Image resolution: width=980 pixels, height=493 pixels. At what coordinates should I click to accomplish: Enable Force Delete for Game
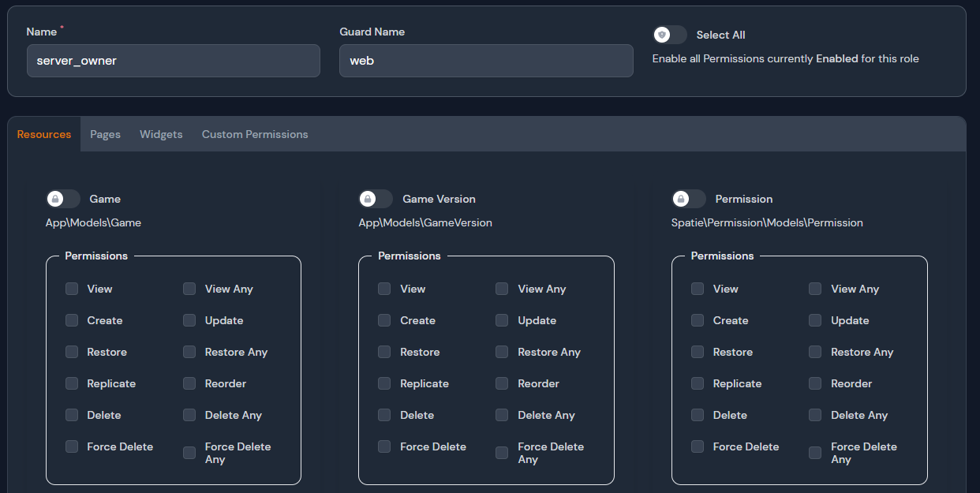(x=71, y=446)
